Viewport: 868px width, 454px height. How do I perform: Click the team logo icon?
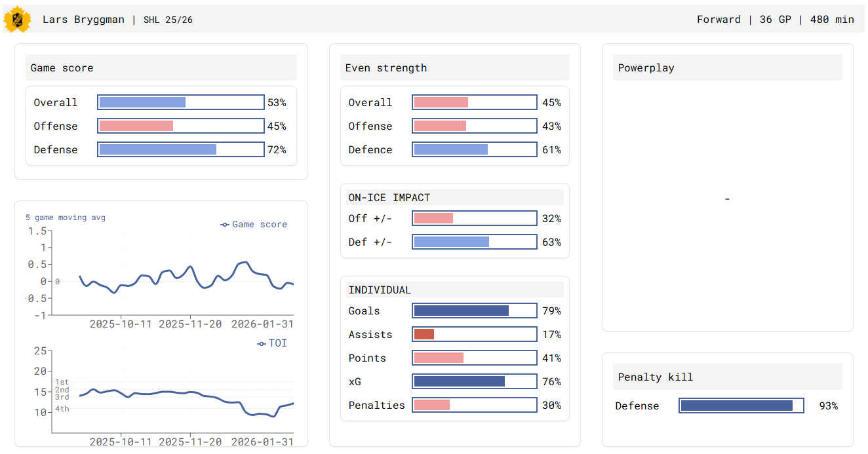click(17, 19)
